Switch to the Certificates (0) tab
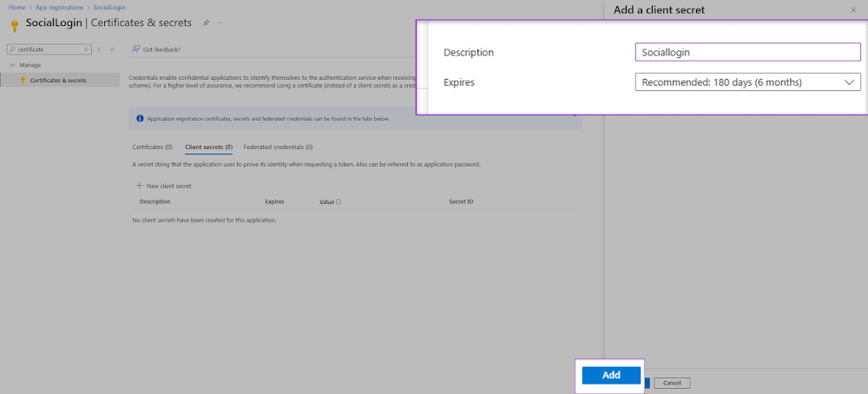Screen dimensions: 868x394 pyautogui.click(x=152, y=148)
